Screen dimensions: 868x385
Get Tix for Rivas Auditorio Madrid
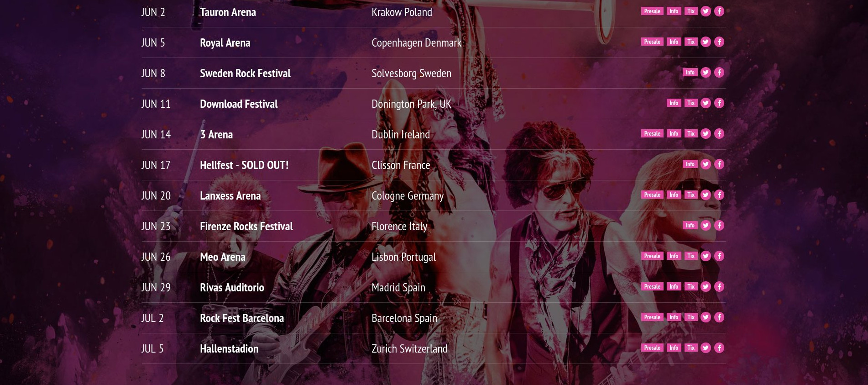click(x=691, y=287)
